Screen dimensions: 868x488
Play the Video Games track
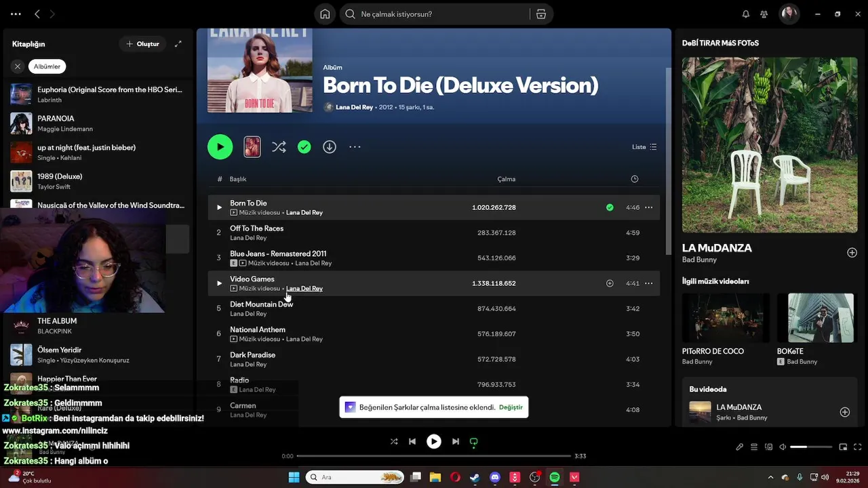coord(219,283)
